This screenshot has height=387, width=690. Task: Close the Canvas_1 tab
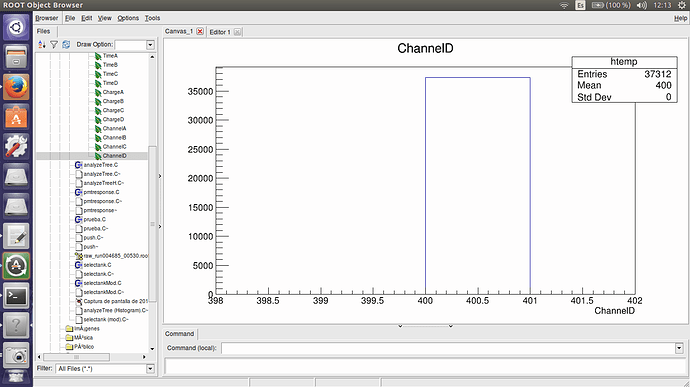[x=200, y=31]
